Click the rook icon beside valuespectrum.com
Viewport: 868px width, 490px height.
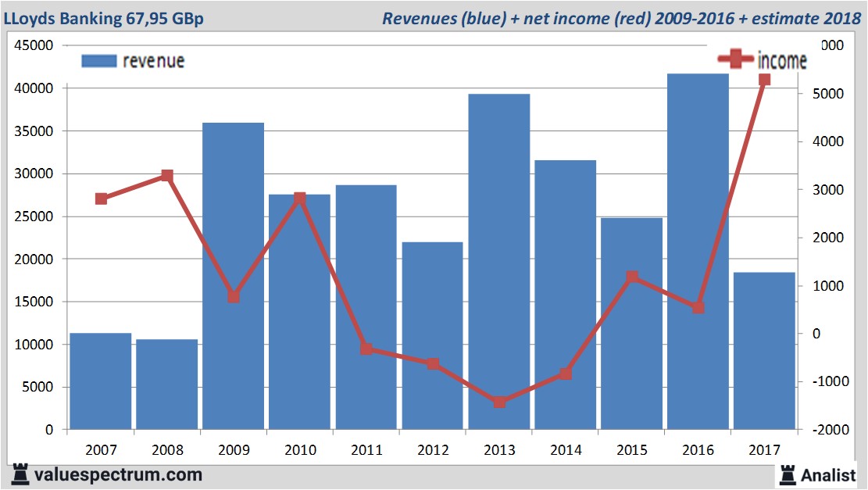coord(20,474)
